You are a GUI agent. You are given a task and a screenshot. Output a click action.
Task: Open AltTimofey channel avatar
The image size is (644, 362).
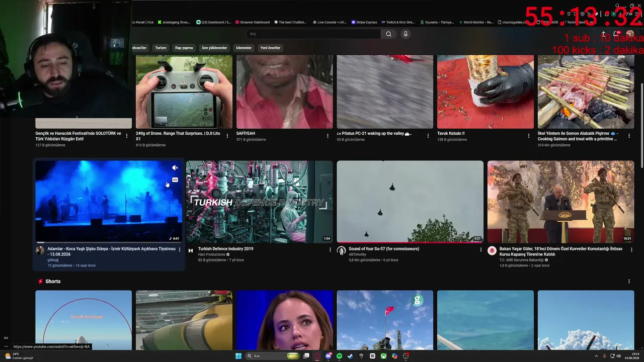341,250
